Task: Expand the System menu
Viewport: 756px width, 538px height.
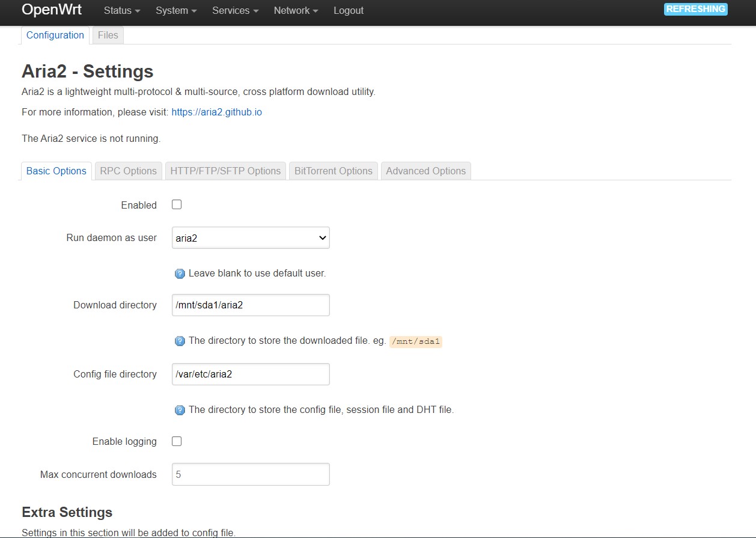Action: pos(175,10)
